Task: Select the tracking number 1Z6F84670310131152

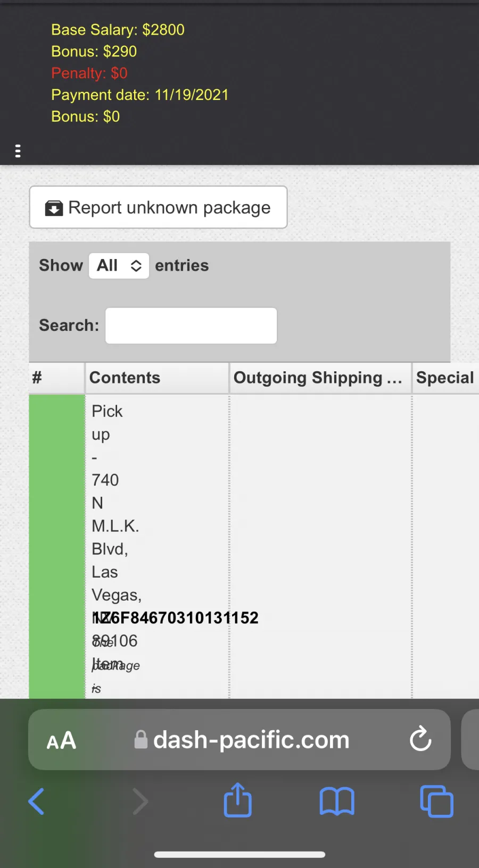Action: point(175,617)
